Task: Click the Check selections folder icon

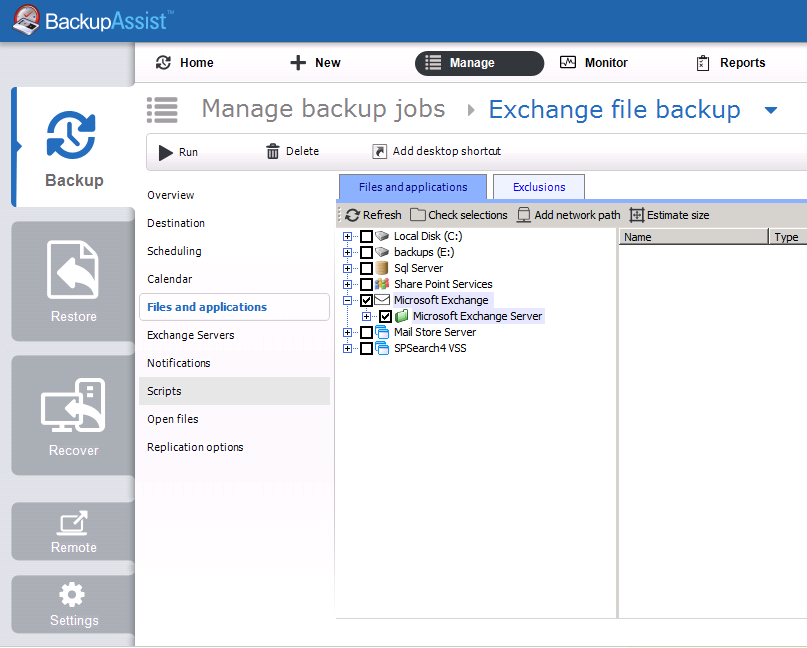Action: point(417,215)
